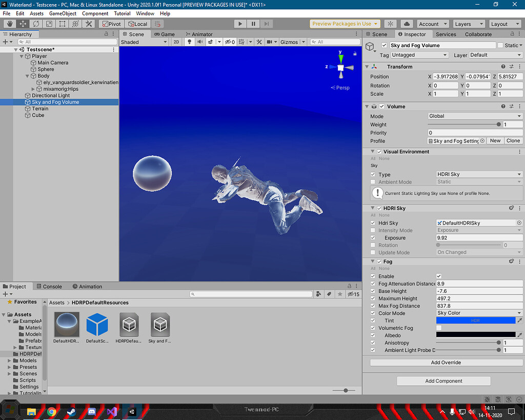Select the Custom Editor tools icon
Image resolution: width=525 pixels, height=420 pixels.
tap(88, 24)
